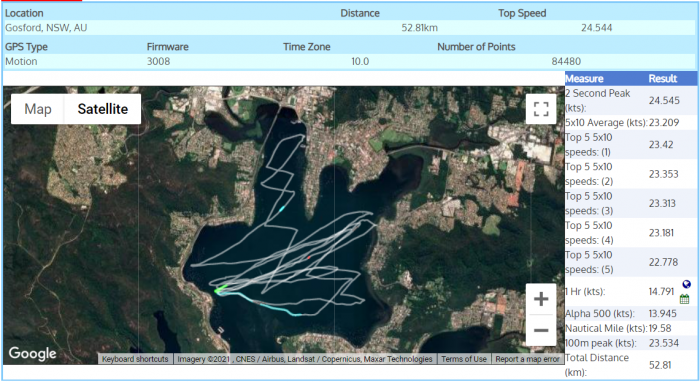Click the Nautical Mile result 19.58
This screenshot has height=382, width=700.
(660, 328)
